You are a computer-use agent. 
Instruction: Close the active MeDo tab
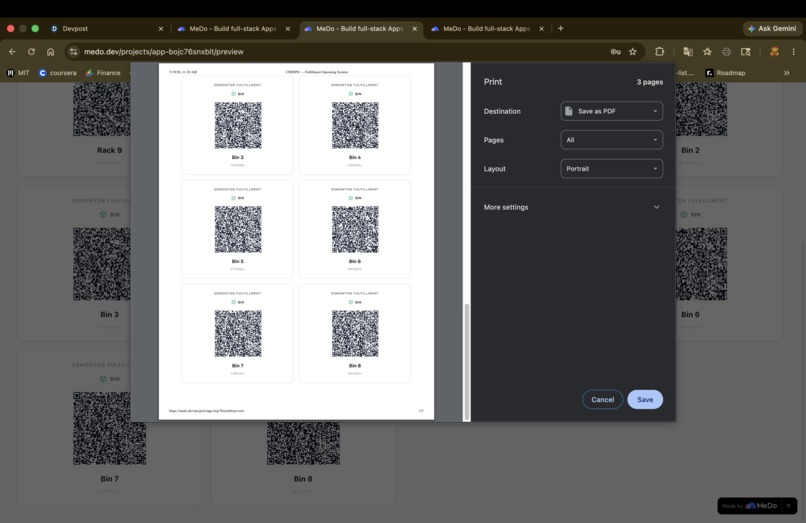click(415, 29)
